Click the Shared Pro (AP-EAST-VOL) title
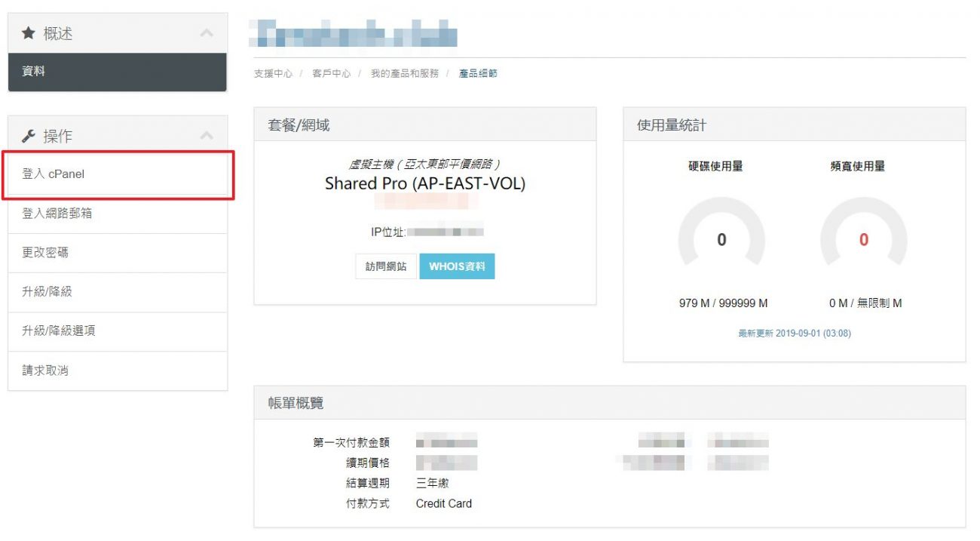 [425, 183]
